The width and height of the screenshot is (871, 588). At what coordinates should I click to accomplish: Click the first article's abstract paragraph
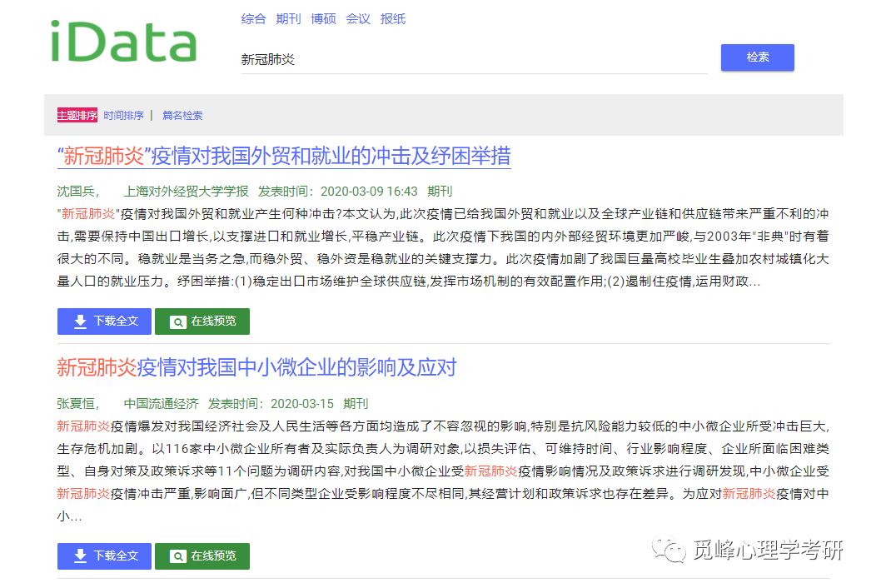(443, 248)
